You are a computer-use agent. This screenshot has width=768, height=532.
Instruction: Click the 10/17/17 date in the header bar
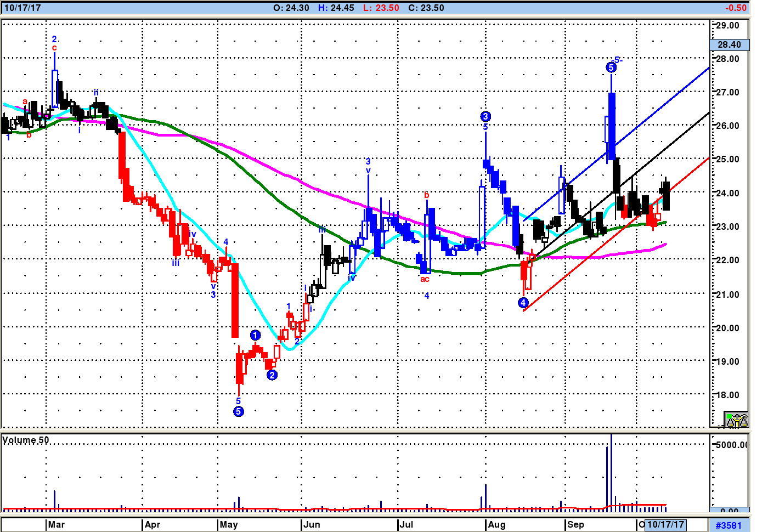22,8
